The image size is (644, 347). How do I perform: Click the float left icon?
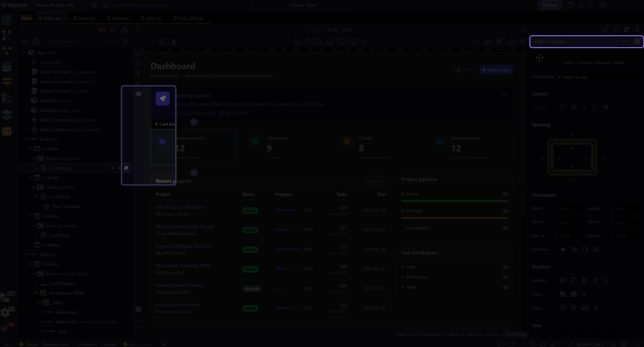coord(563,294)
